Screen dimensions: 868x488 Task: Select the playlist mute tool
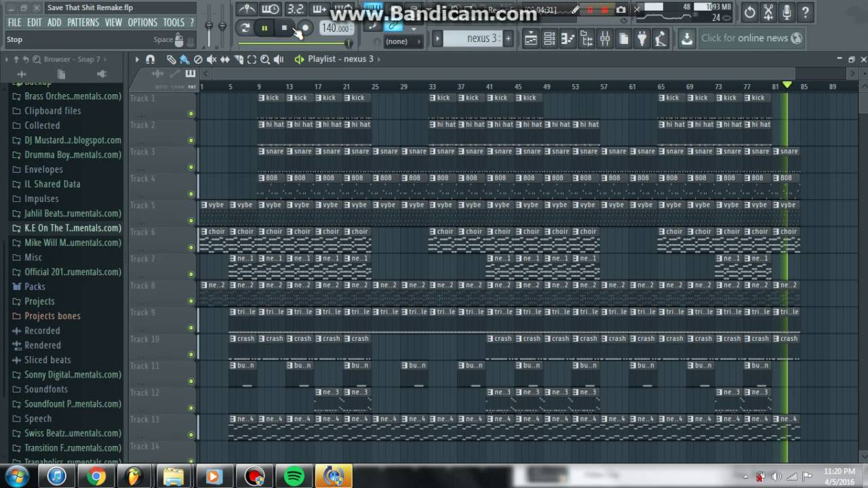coord(212,60)
